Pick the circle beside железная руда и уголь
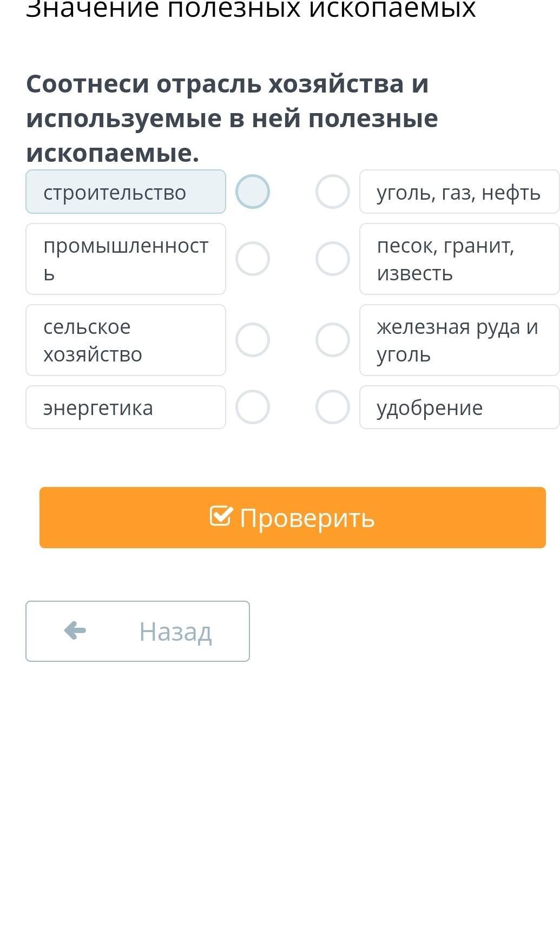The width and height of the screenshot is (560, 927). [333, 340]
